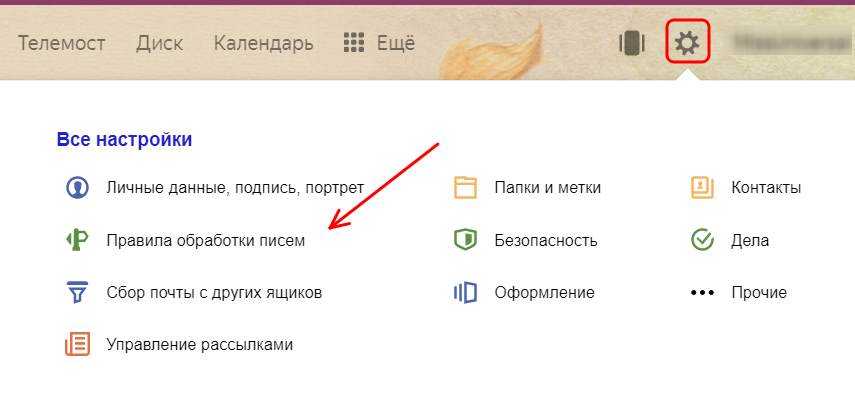Click the security shield icon
855x398 pixels.
[x=465, y=240]
